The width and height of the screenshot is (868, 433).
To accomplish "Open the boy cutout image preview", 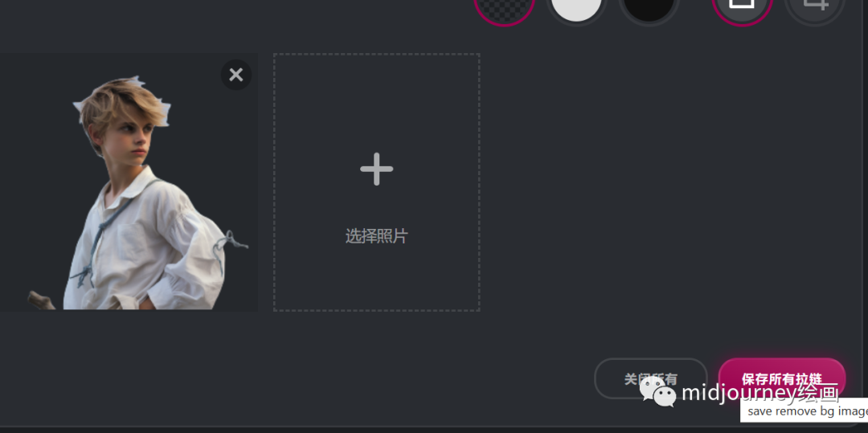I will [x=129, y=182].
